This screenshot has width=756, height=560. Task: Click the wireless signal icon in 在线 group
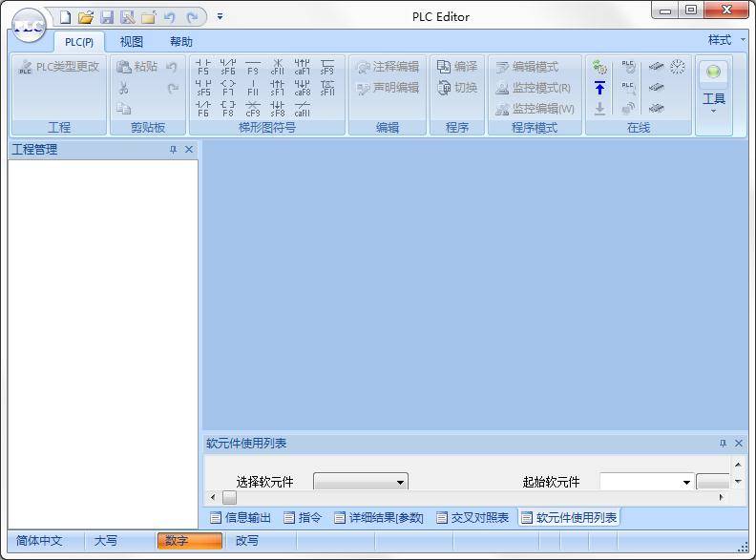628,109
